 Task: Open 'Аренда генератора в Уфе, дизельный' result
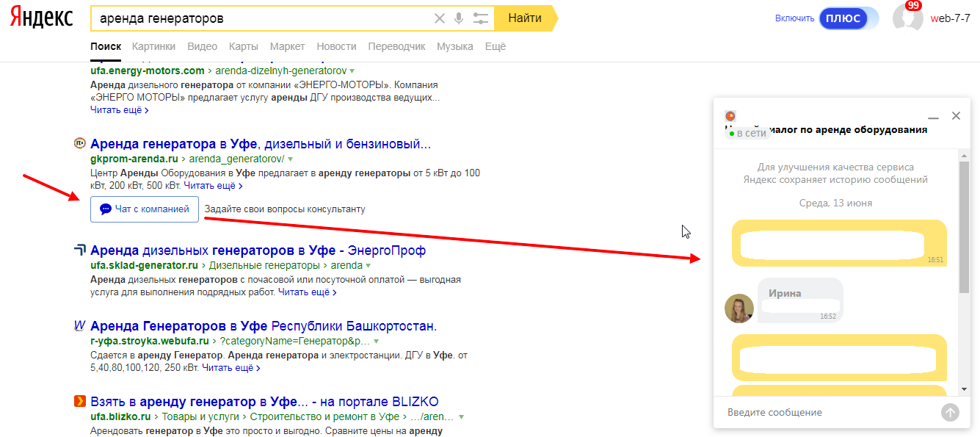(261, 143)
